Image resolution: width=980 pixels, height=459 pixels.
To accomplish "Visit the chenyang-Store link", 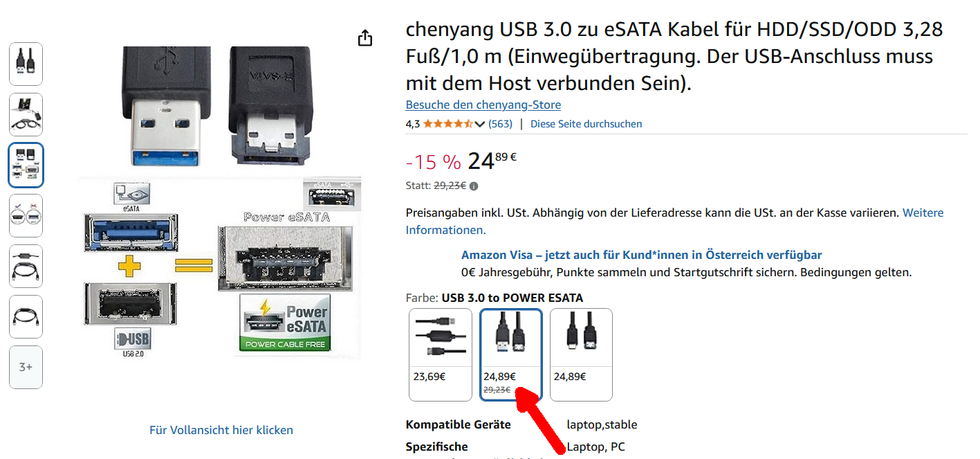I will 483,105.
